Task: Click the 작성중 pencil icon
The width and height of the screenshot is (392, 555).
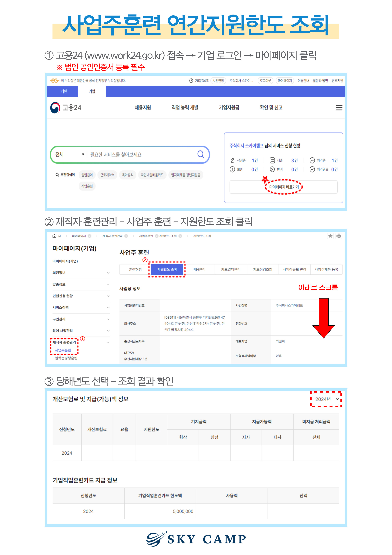Action: pos(232,160)
